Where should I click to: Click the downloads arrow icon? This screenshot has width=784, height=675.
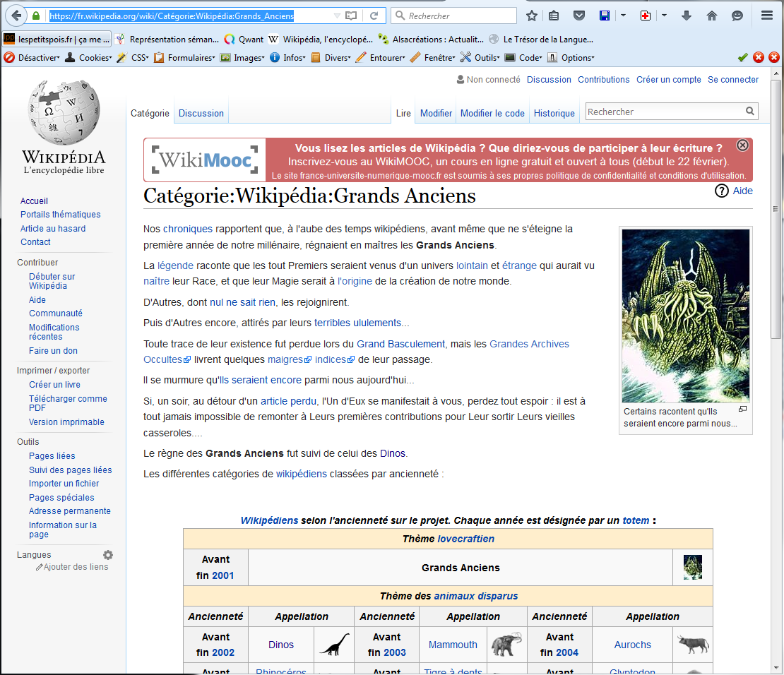click(x=687, y=16)
